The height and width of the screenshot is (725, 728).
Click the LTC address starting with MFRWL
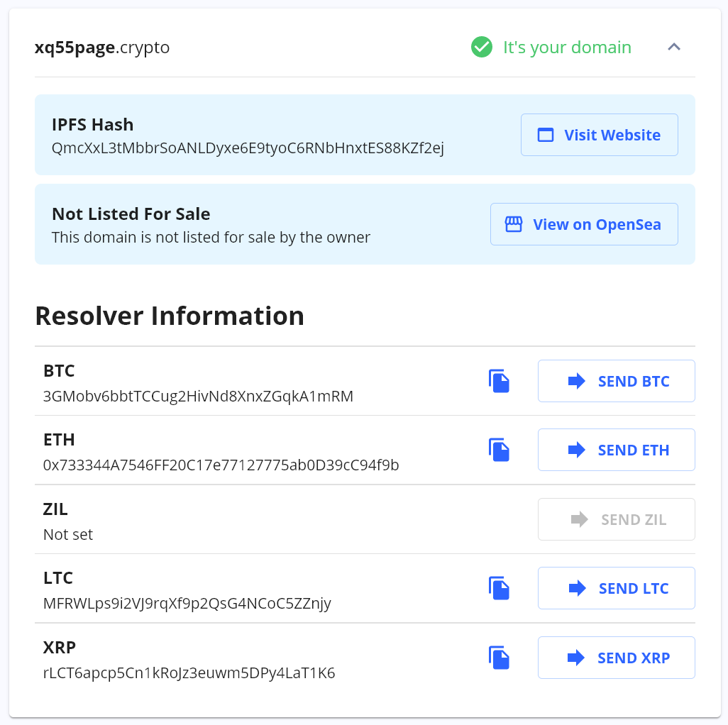[x=187, y=603]
